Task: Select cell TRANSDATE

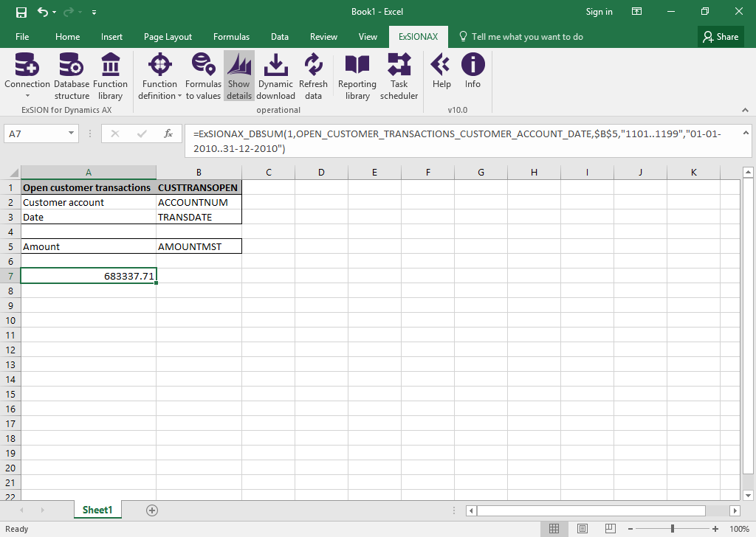Action: coord(199,217)
